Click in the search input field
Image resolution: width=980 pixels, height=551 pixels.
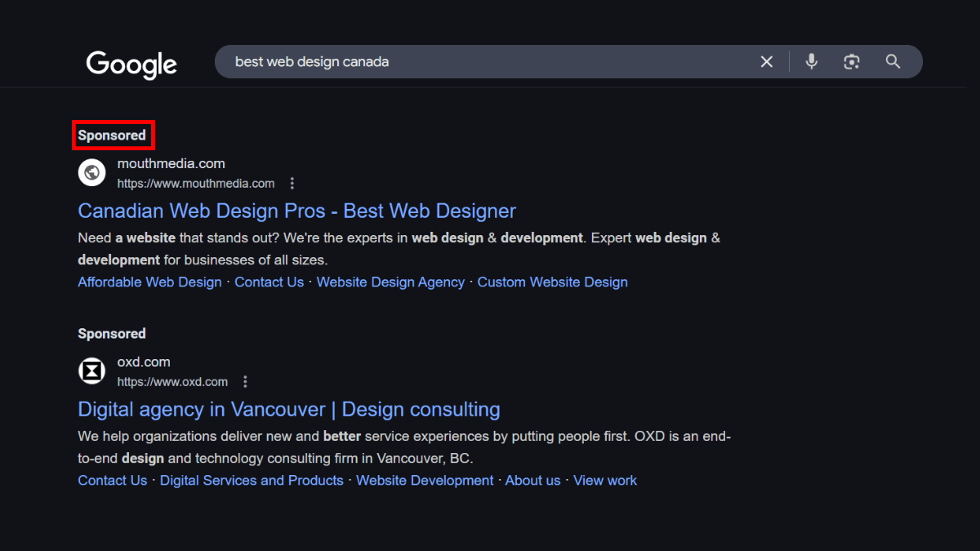tap(490, 62)
